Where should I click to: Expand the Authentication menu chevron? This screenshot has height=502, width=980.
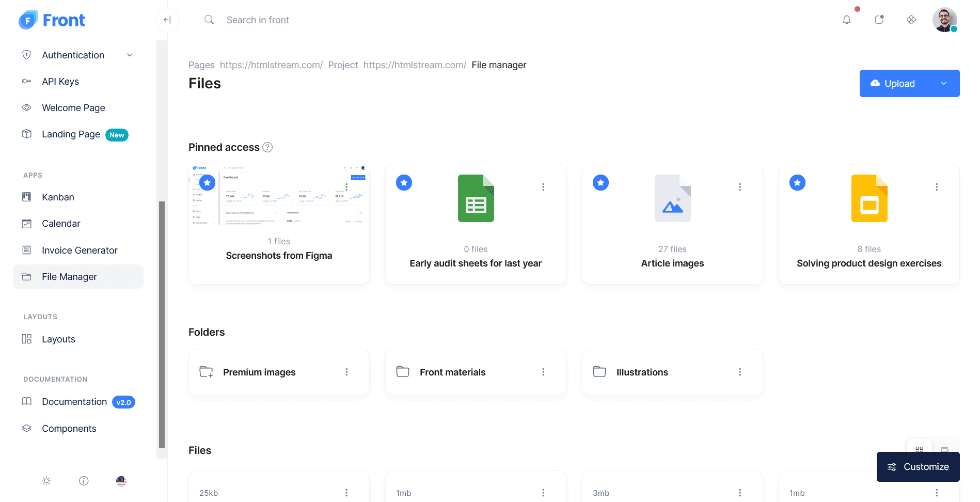click(x=130, y=55)
